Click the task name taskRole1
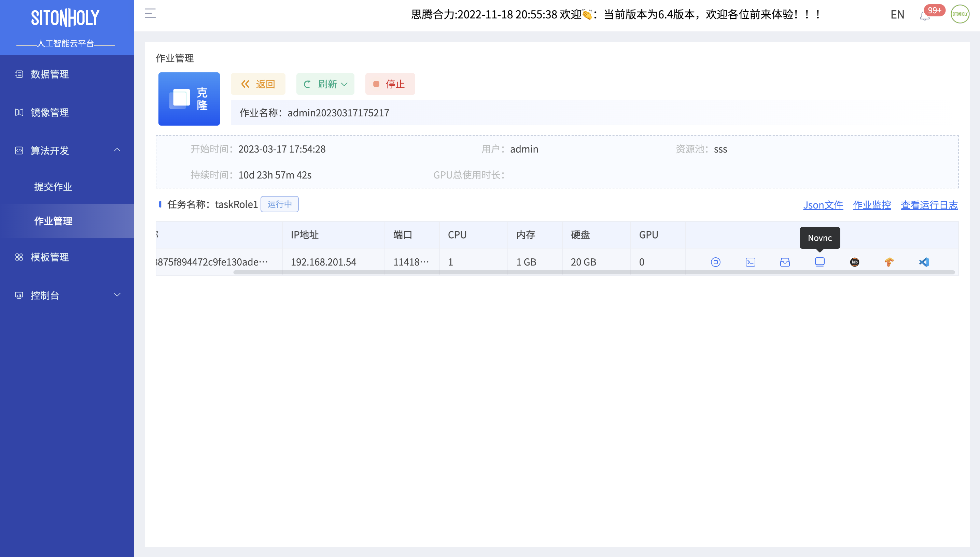Screen dimensions: 980x557 point(237,205)
